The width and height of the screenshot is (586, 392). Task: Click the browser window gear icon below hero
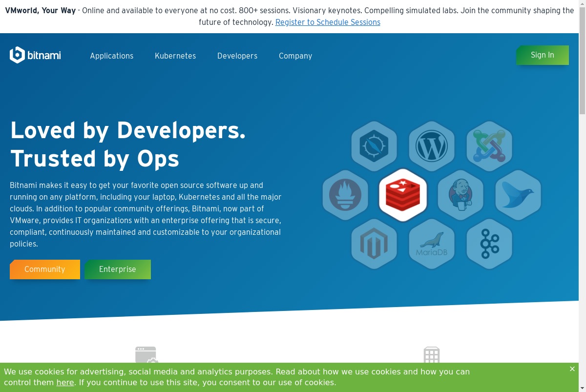click(x=146, y=354)
